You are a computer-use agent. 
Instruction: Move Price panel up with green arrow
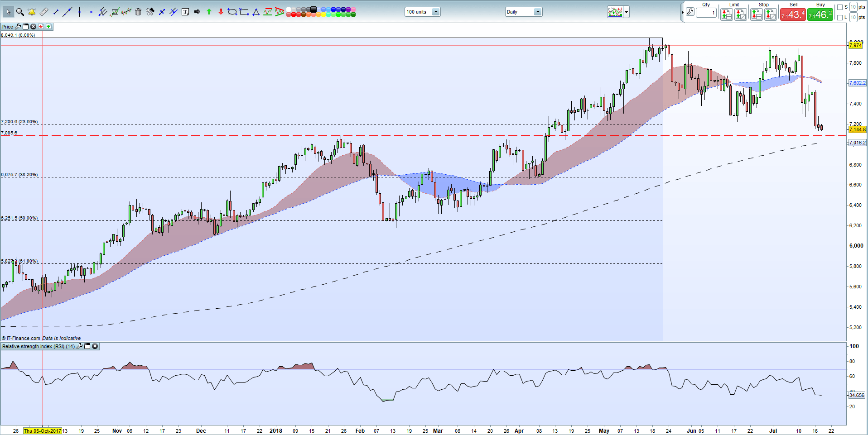tap(48, 27)
